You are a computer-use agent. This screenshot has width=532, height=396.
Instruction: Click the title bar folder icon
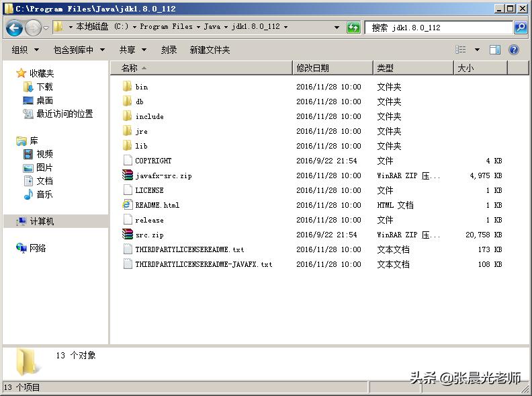pos(9,9)
